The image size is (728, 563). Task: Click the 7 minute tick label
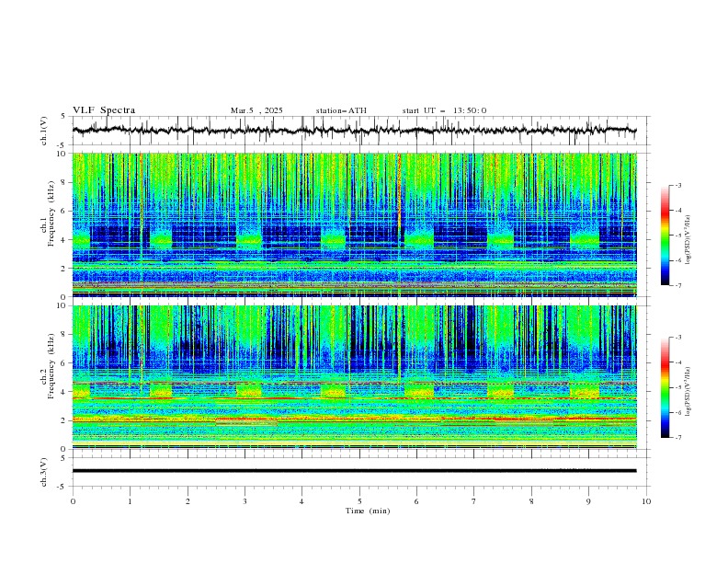pyautogui.click(x=473, y=501)
